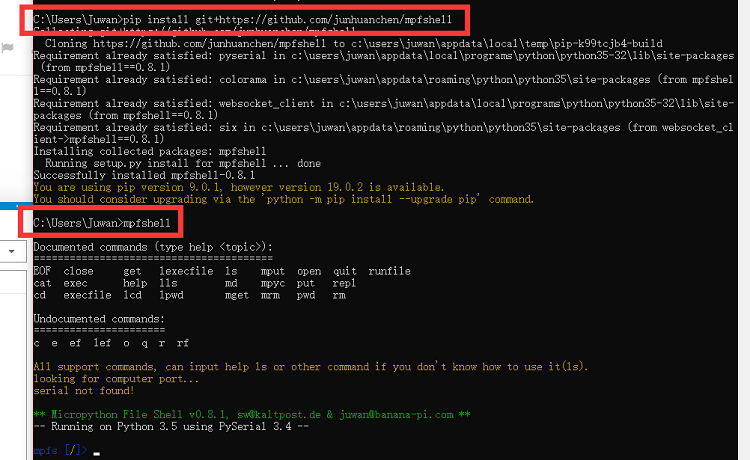Click the 'lpwd' command name
750x460 pixels.
click(x=171, y=295)
